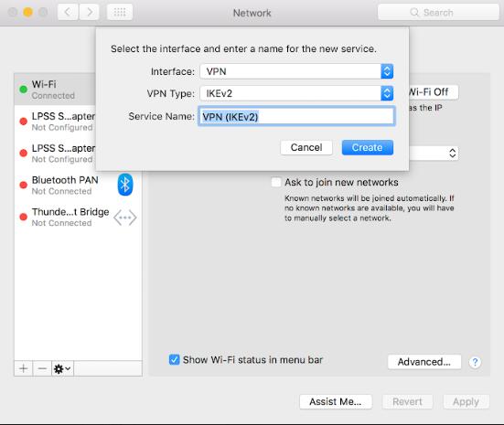Click the Wi-Fi Off button
Screen dimensions: 504x425
pyautogui.click(x=434, y=92)
